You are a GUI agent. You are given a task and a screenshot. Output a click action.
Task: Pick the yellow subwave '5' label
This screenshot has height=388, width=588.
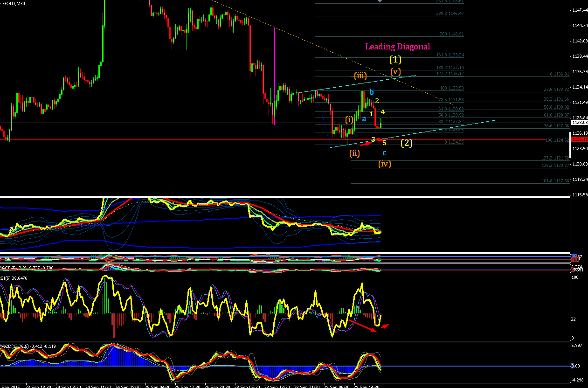click(x=384, y=143)
